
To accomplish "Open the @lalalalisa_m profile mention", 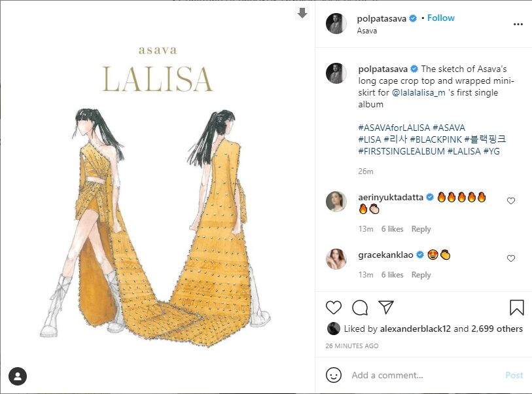I will [x=418, y=93].
